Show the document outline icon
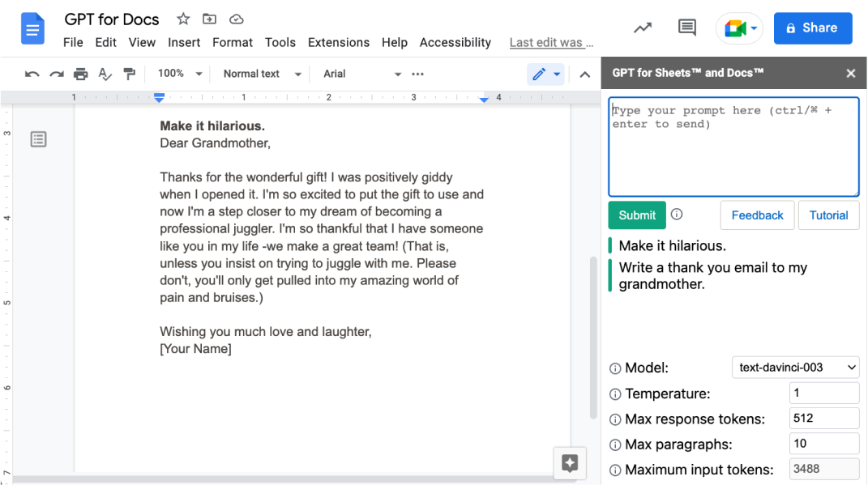868x485 pixels. pyautogui.click(x=38, y=139)
